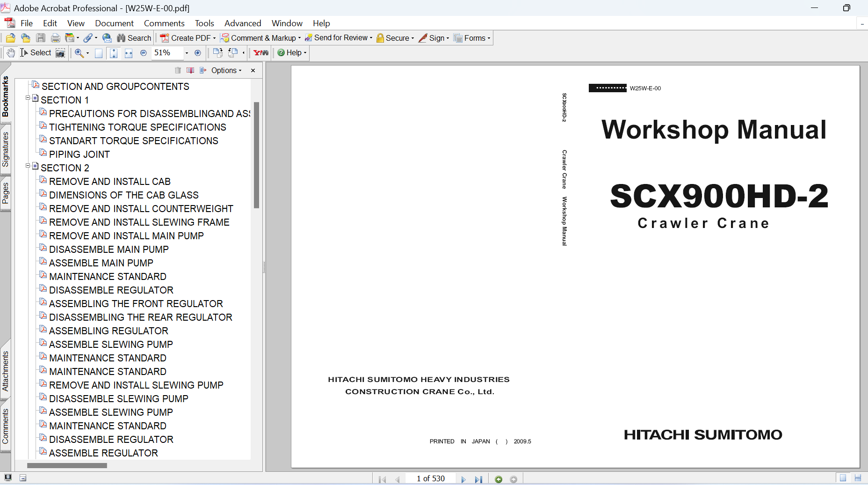Toggle Continuous page layout in status bar
The width and height of the screenshot is (868, 485).
[x=858, y=478]
